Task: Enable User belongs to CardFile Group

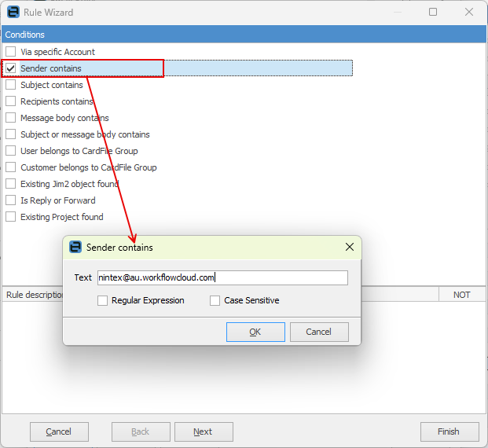Action: 10,150
